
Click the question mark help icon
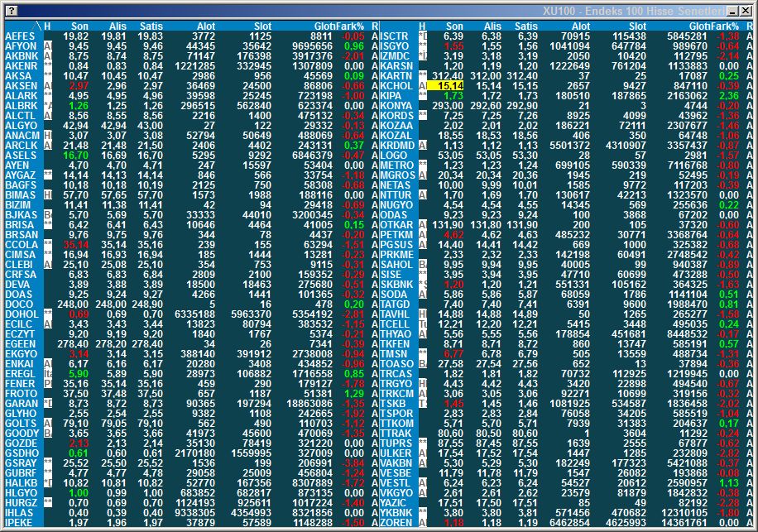(12, 11)
